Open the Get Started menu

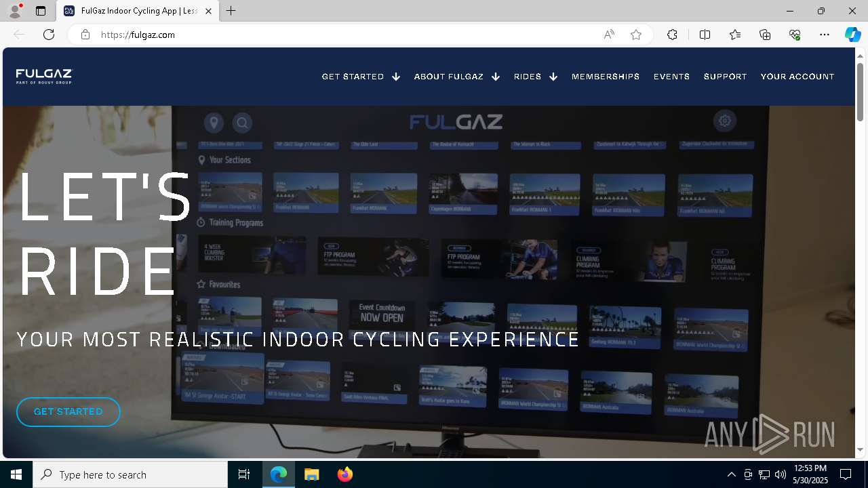353,77
